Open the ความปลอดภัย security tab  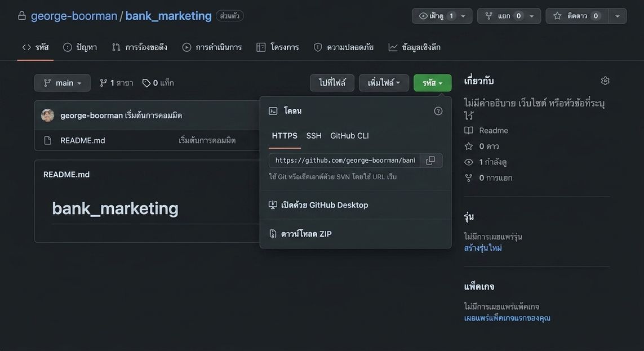344,47
